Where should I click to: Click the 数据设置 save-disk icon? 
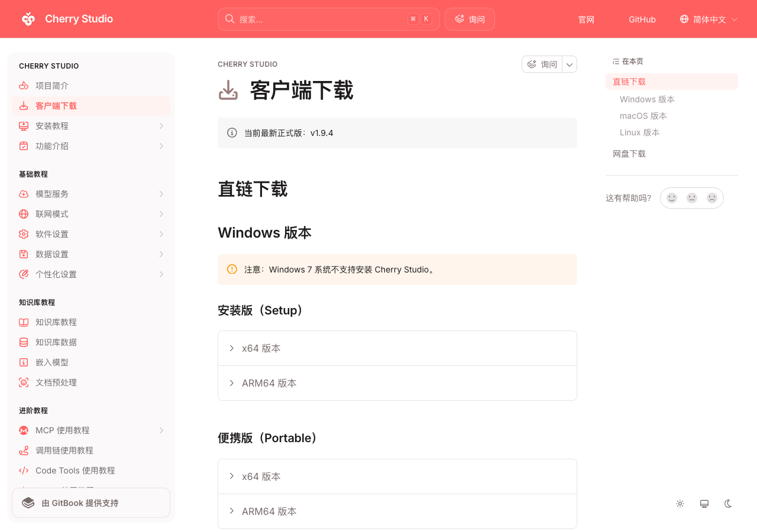click(x=24, y=254)
